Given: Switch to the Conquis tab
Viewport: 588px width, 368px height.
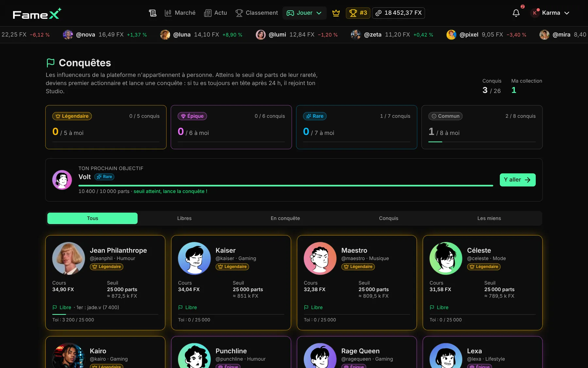Looking at the screenshot, I should 389,219.
